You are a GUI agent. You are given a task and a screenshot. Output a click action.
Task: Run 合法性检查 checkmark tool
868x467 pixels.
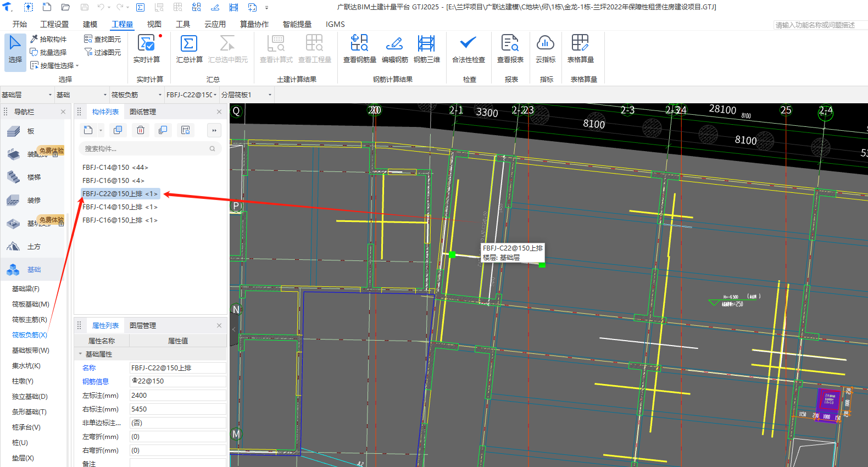click(468, 44)
